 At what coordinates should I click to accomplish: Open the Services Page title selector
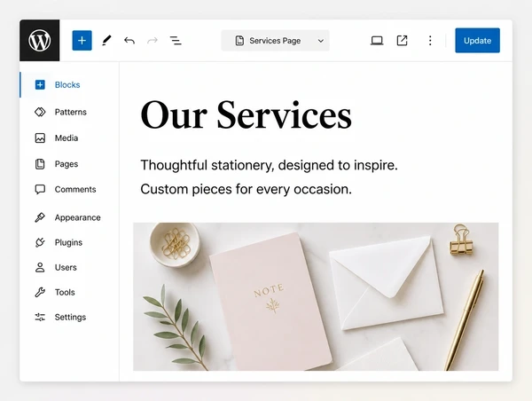click(x=275, y=41)
